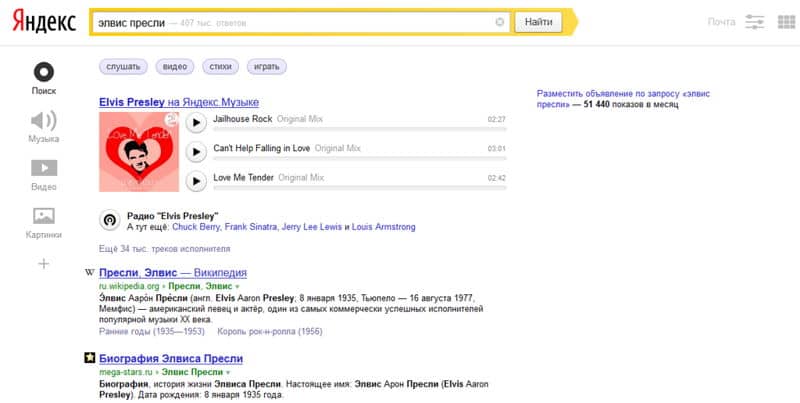Viewport: 800px width, 403px height.
Task: Click into the search input field
Action: [300, 21]
